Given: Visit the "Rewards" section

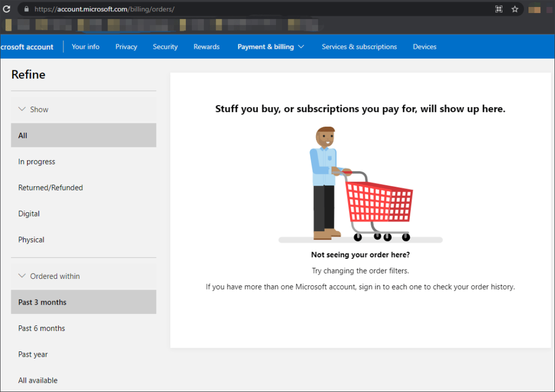Looking at the screenshot, I should (206, 47).
